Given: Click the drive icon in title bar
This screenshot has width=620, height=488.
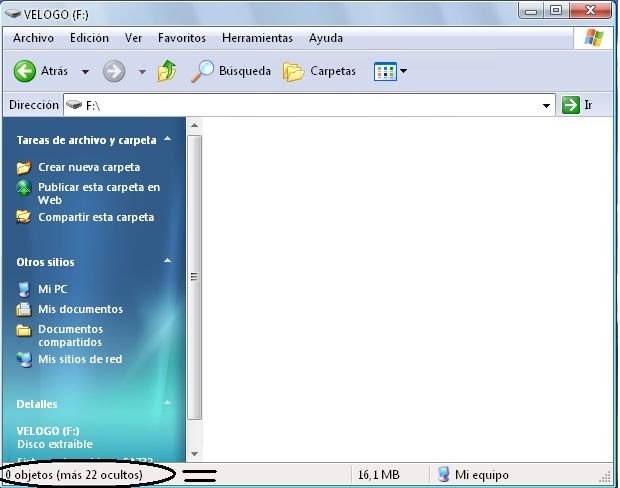Looking at the screenshot, I should coord(13,14).
